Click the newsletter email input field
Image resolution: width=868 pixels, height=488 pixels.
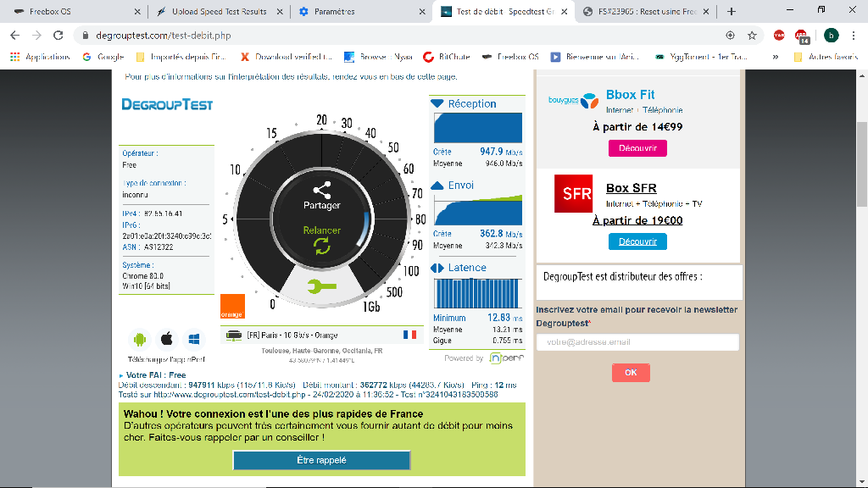(x=637, y=342)
